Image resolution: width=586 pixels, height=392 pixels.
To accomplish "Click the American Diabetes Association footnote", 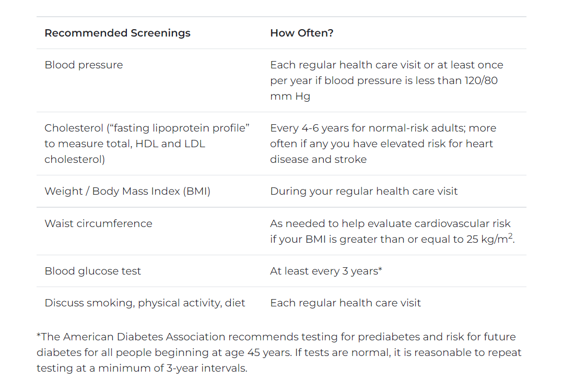I will [x=279, y=352].
